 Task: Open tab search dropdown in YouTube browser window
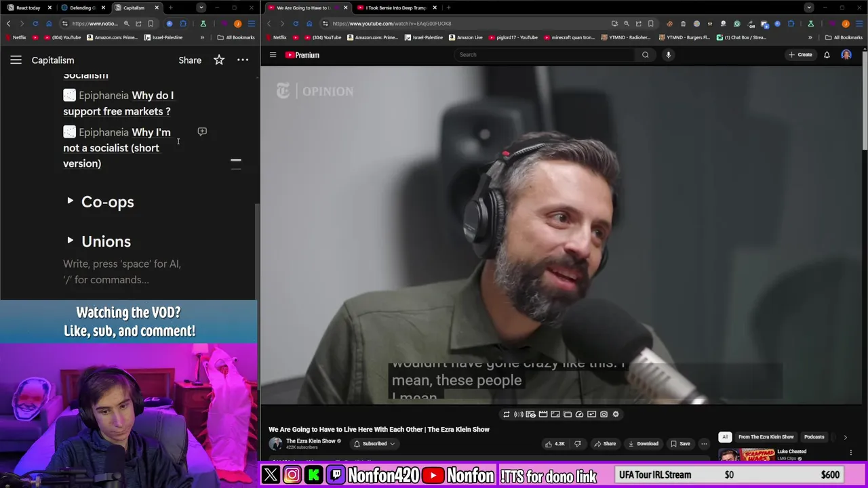(808, 7)
